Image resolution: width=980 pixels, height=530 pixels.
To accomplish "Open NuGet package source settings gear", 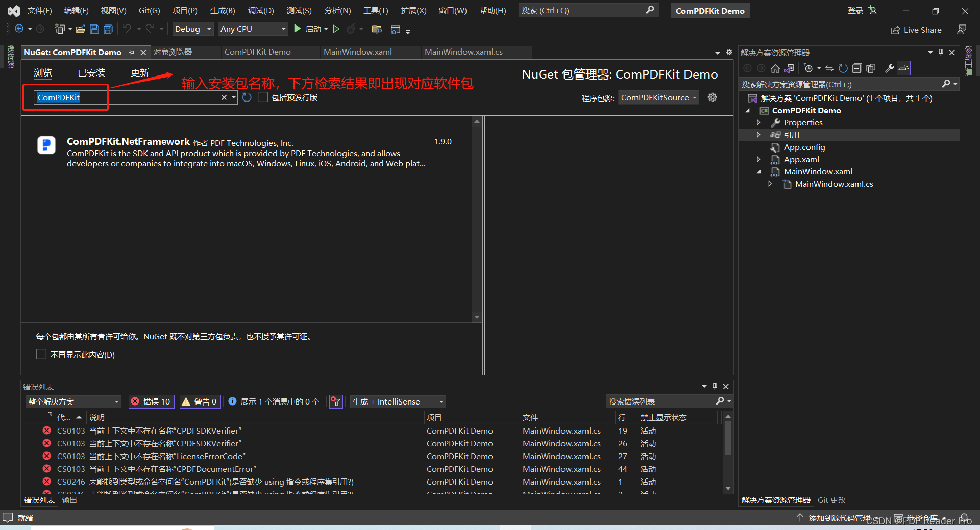I will (713, 97).
